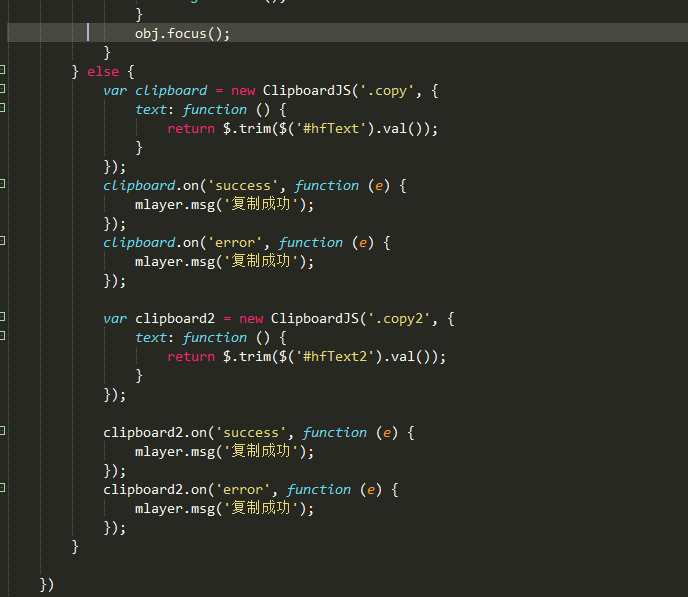688x597 pixels.
Task: Click 'function' keyword in clipboard2.on('error') line
Action: click(319, 490)
